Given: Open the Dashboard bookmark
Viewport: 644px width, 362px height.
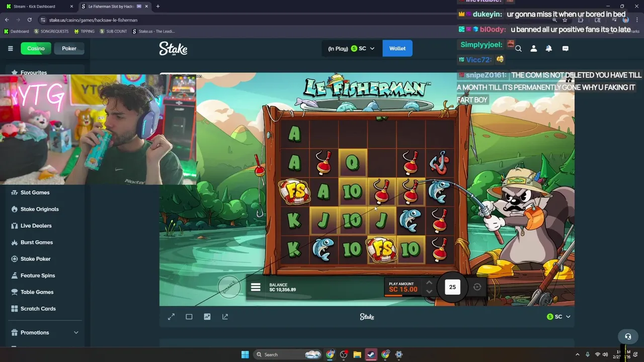Looking at the screenshot, I should pos(16,31).
